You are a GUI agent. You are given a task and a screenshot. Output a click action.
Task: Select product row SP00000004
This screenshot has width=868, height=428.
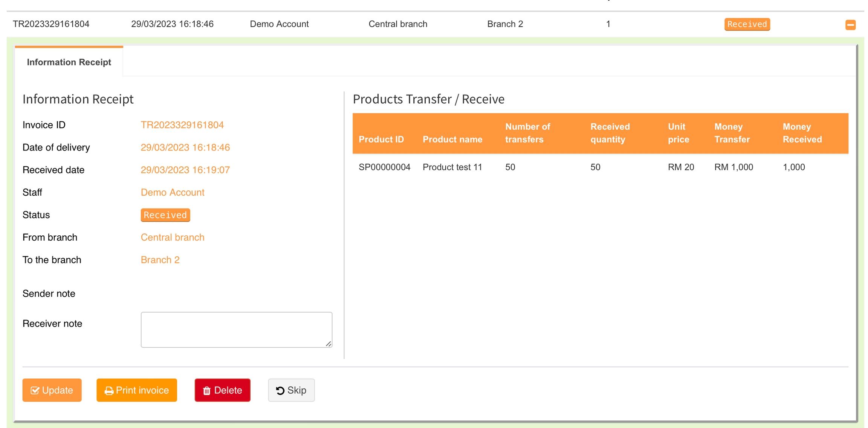click(x=384, y=167)
